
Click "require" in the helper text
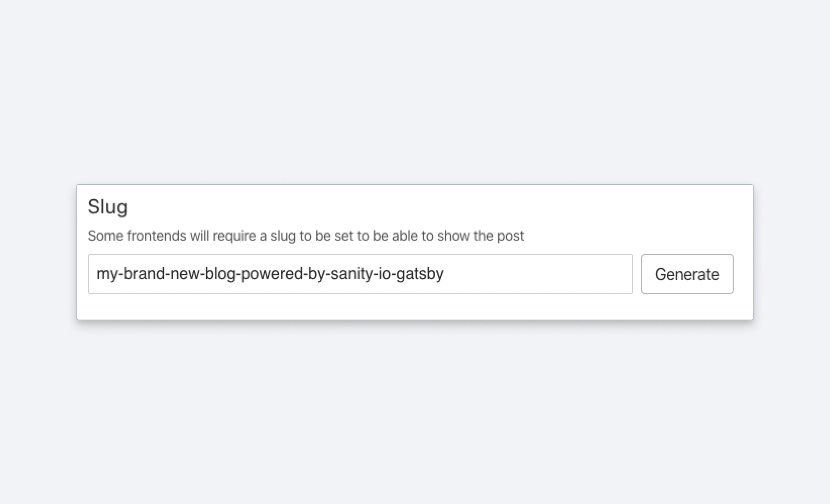tap(234, 236)
